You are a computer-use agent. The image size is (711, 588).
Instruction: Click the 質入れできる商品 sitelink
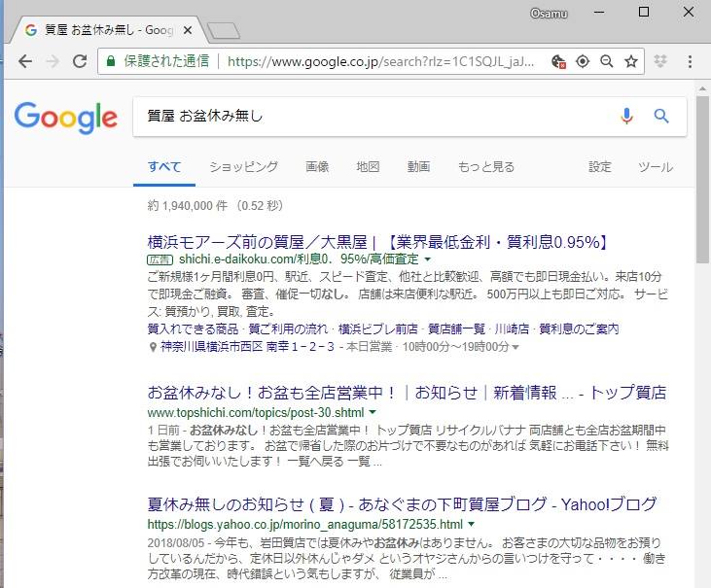pyautogui.click(x=193, y=329)
